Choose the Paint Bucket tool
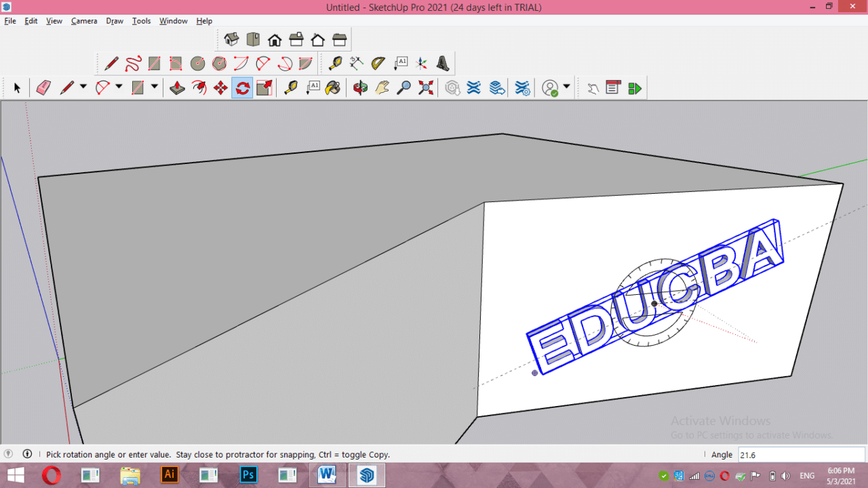The width and height of the screenshot is (868, 488). tap(333, 87)
